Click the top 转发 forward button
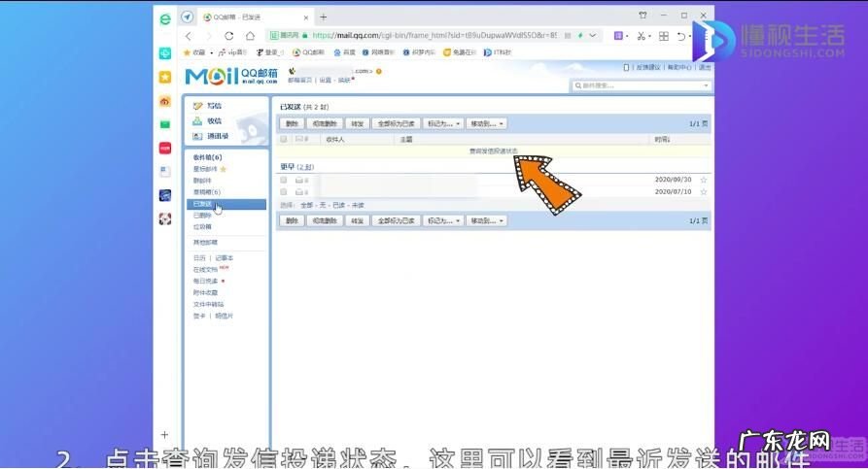 [357, 124]
